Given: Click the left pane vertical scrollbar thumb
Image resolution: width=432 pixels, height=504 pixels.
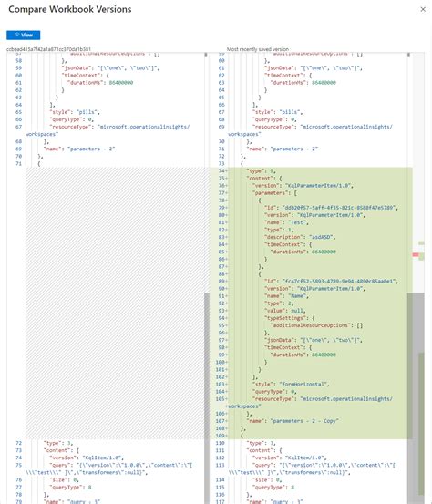Looking at the screenshot, I should coord(207,398).
